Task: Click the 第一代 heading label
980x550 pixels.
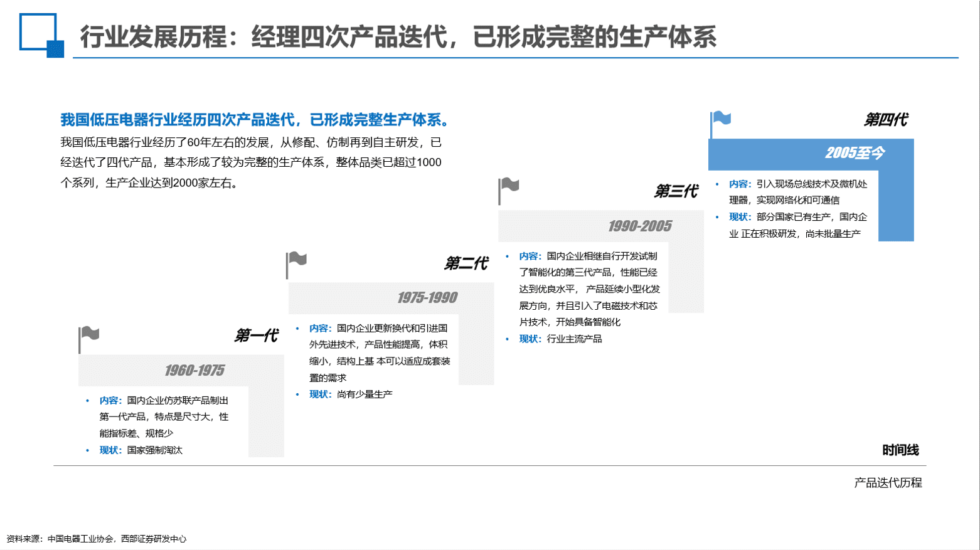Action: 256,336
